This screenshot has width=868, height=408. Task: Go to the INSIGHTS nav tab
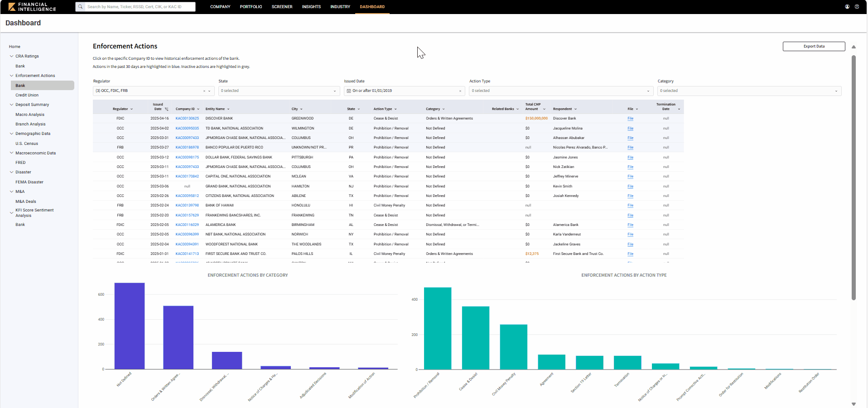[x=311, y=7]
